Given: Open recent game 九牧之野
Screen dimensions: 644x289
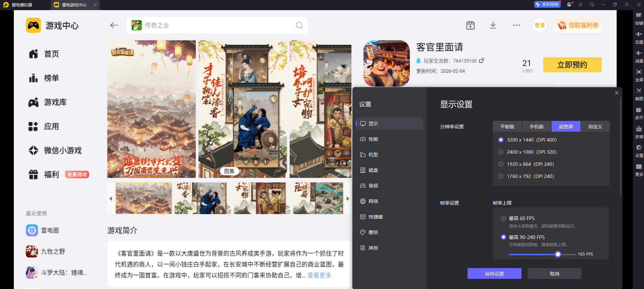Looking at the screenshot, I should (46, 252).
